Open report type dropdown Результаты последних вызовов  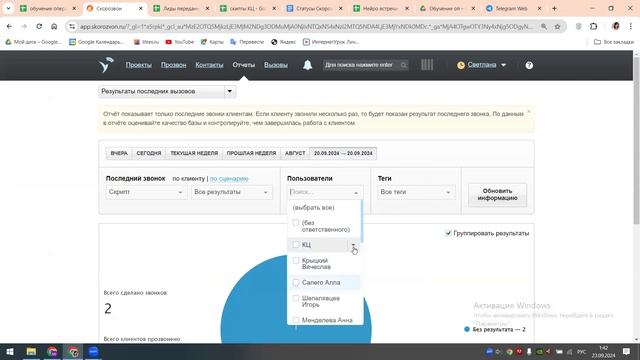(x=167, y=91)
